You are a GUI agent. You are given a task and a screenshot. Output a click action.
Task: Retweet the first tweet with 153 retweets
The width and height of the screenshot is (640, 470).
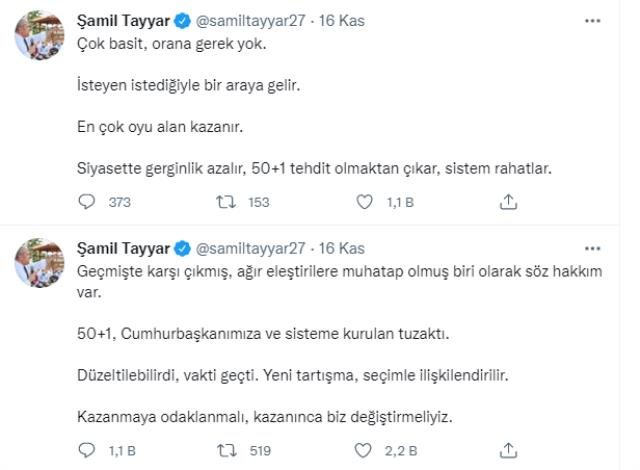click(x=226, y=202)
